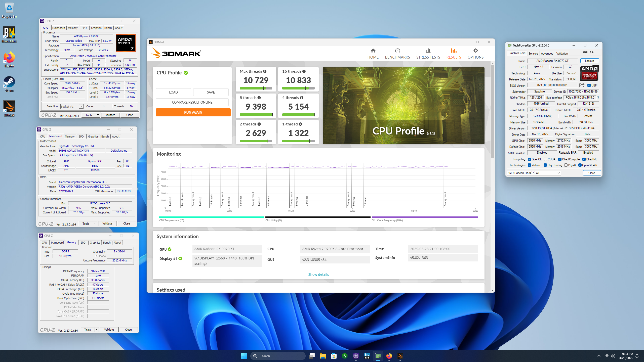
Task: Toggle OpenCL checkbox in GPU-Z
Action: click(x=529, y=159)
